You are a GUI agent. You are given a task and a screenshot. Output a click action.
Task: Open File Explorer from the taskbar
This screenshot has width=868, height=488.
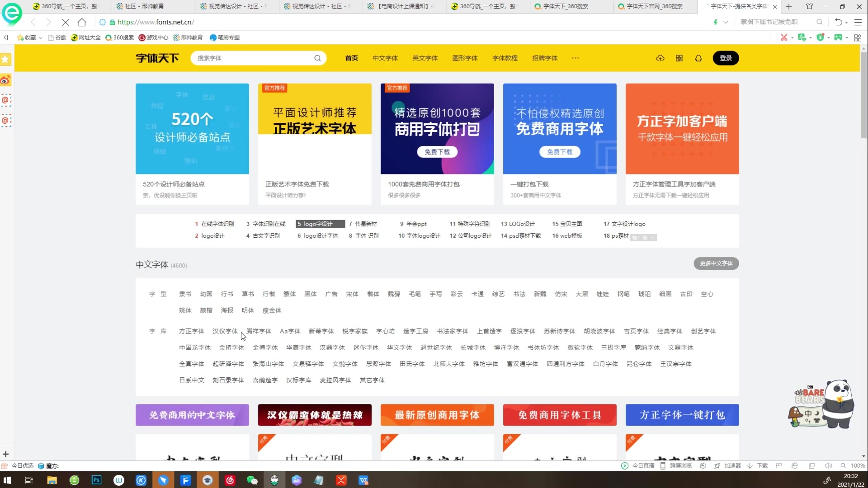coord(52,480)
